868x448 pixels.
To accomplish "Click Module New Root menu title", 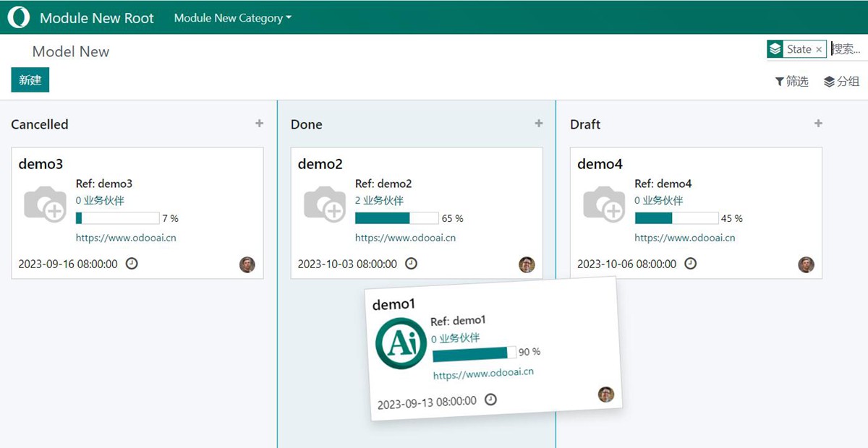I will pyautogui.click(x=96, y=18).
